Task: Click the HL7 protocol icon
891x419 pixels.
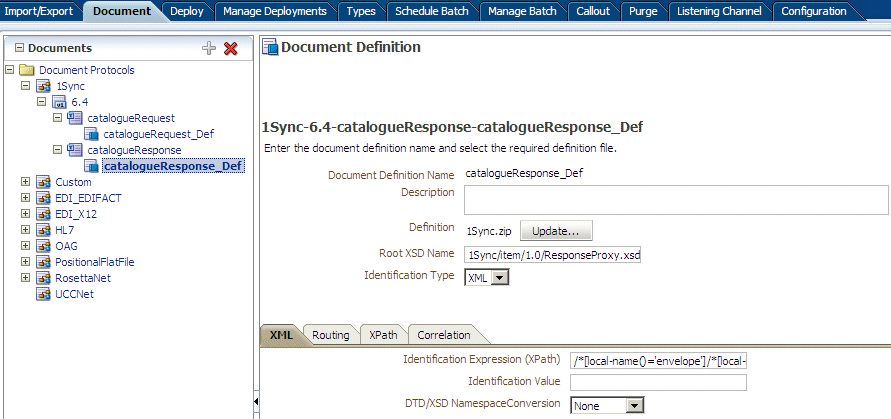Action: pyautogui.click(x=43, y=230)
